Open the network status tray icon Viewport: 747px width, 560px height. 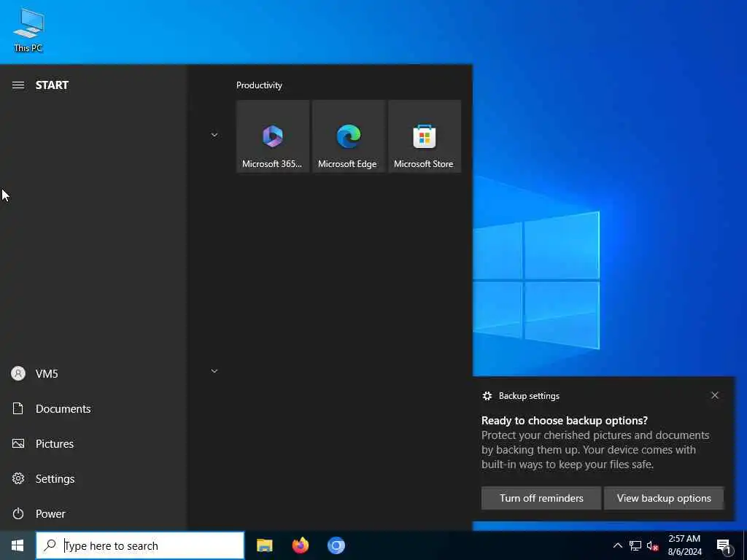tap(635, 545)
